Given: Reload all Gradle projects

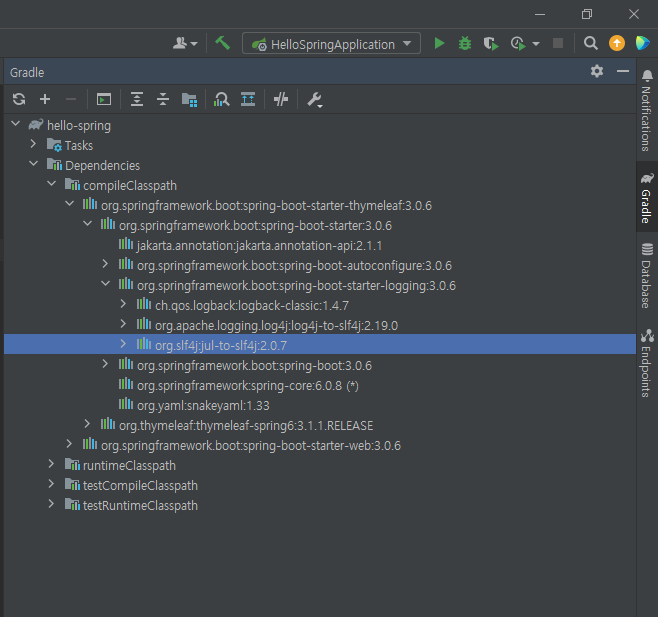Looking at the screenshot, I should coord(19,99).
